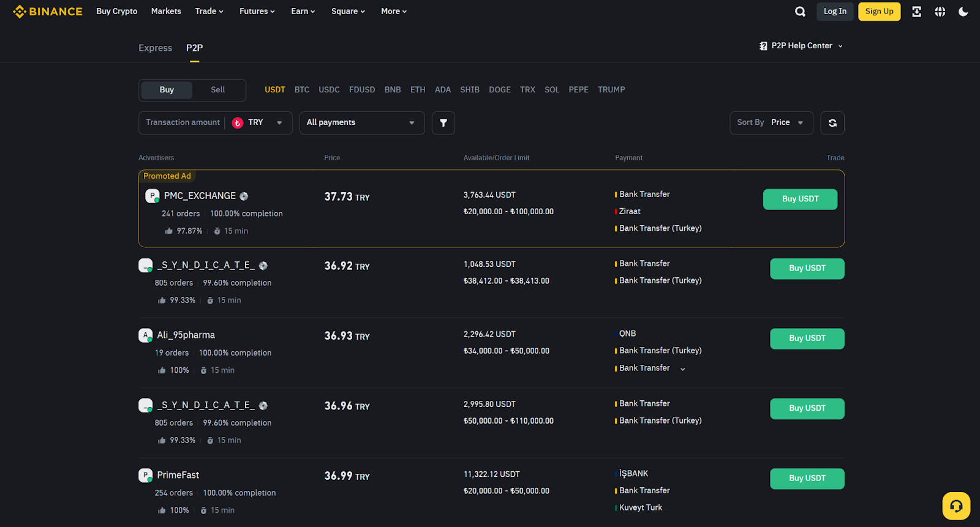The image size is (980, 527).
Task: Click the Binance logo
Action: pyautogui.click(x=48, y=11)
